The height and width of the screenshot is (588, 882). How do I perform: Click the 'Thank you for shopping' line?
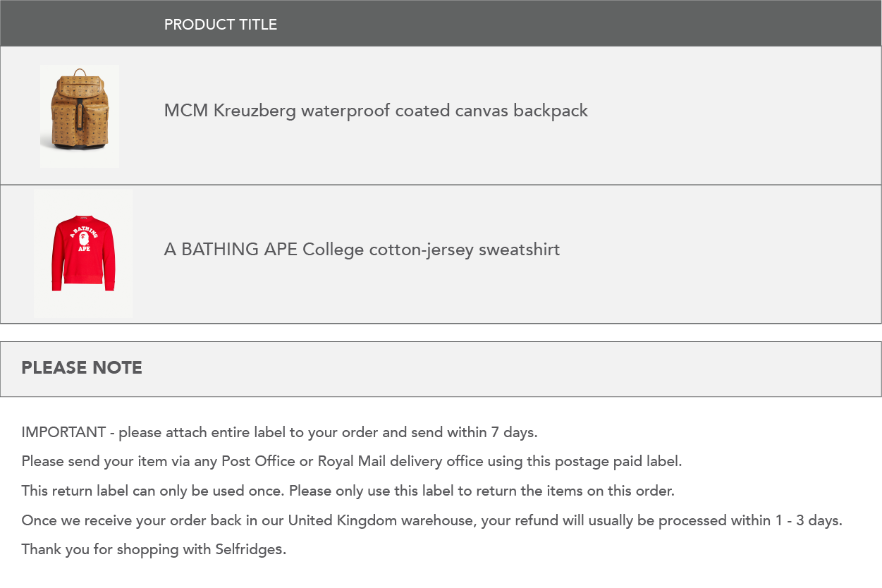[154, 549]
